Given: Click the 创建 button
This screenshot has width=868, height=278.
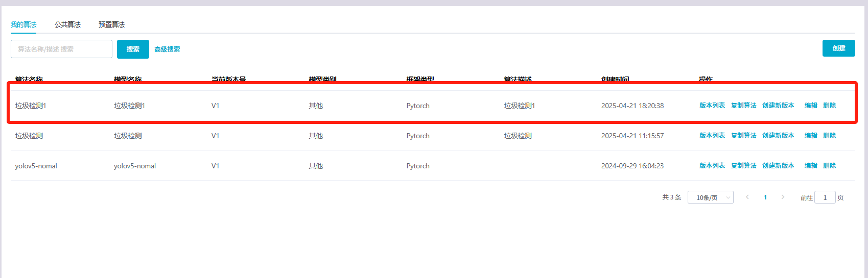Looking at the screenshot, I should tap(838, 48).
